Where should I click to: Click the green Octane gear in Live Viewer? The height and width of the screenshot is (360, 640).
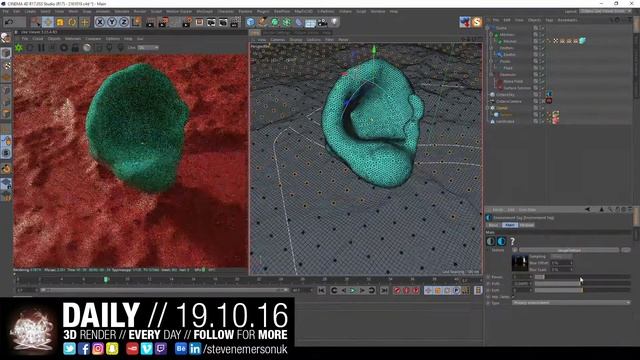click(19, 48)
